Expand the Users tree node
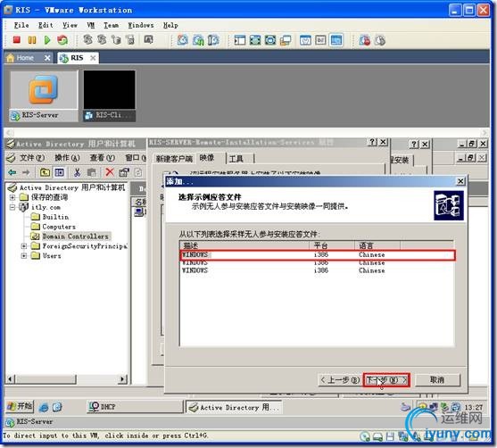Viewport: 497px width, 448px height. [x=24, y=255]
